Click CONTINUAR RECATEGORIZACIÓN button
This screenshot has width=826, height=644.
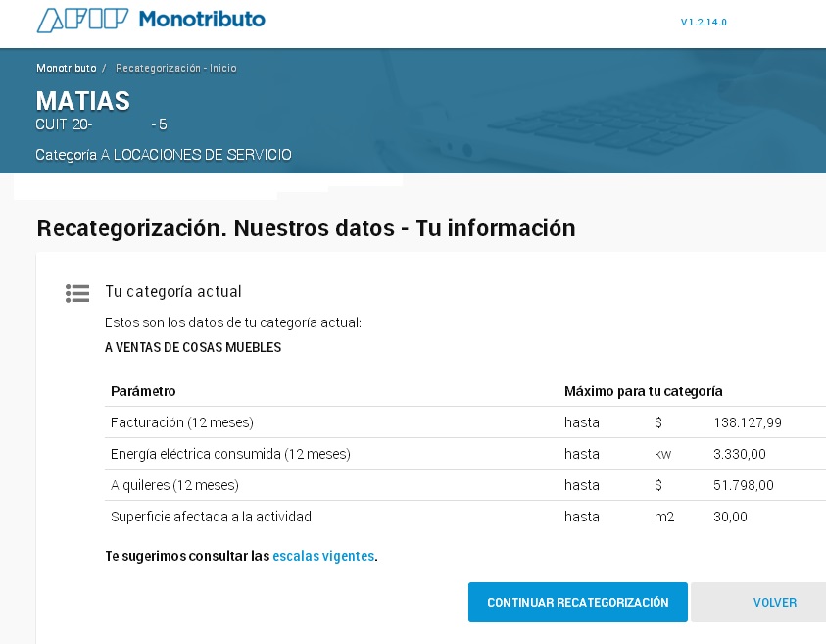(578, 603)
